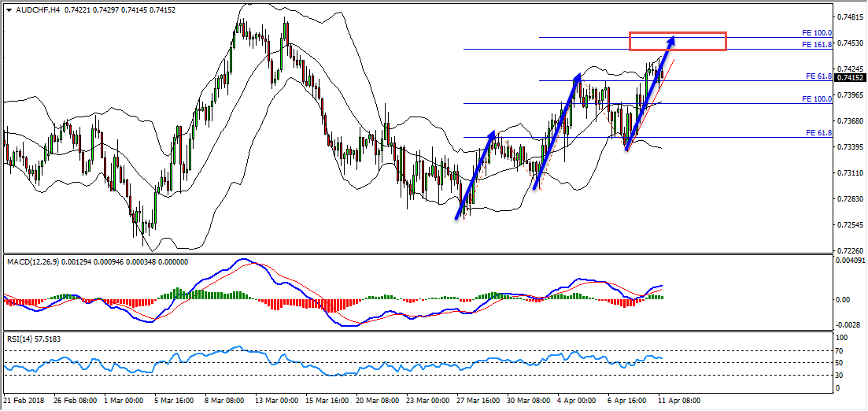868x411 pixels.
Task: Click the 5 Mar 16:00 time label
Action: pyautogui.click(x=175, y=400)
